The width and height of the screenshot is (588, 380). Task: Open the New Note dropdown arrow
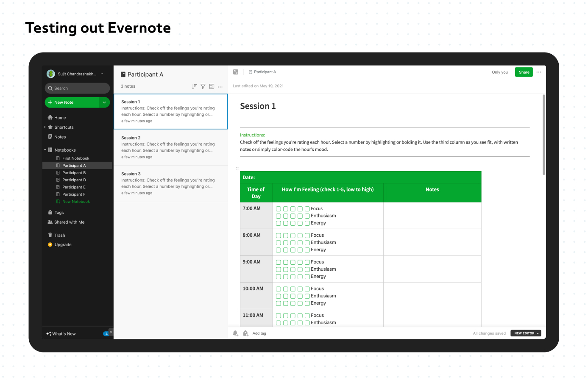tap(105, 103)
